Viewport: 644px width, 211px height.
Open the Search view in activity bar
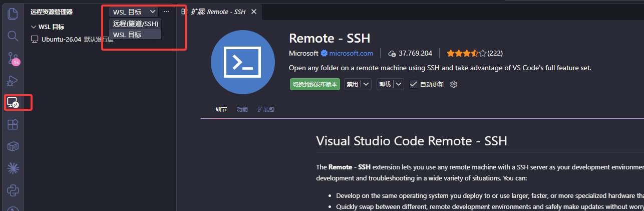(x=13, y=36)
